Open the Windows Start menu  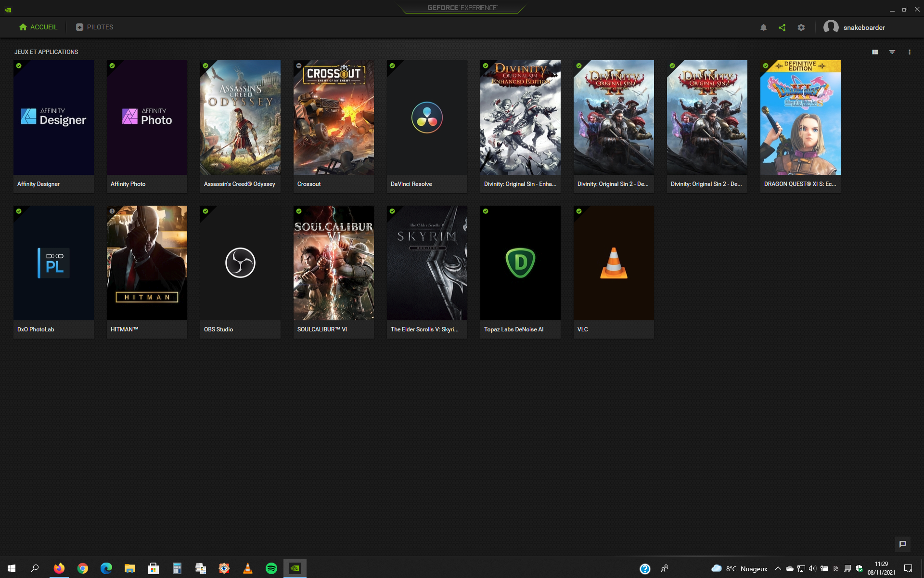(12, 568)
